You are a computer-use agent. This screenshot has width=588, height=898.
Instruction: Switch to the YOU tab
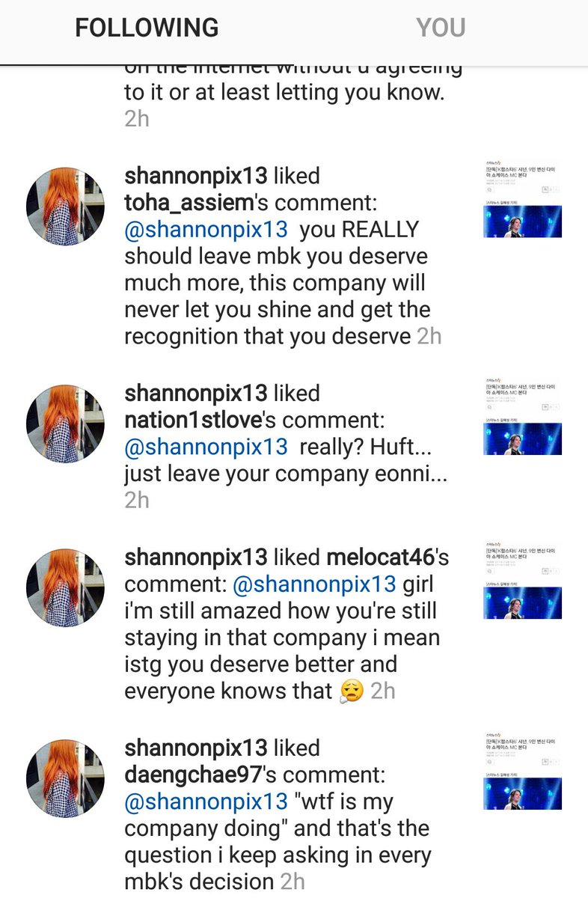(x=441, y=28)
